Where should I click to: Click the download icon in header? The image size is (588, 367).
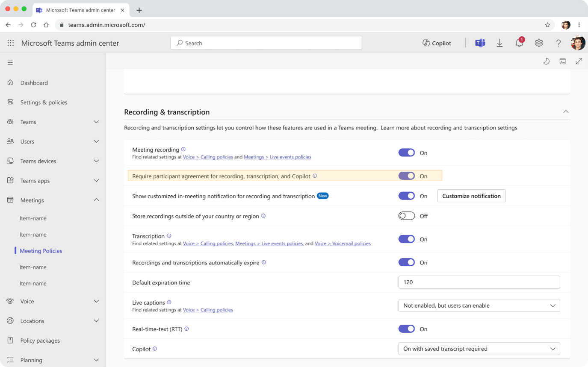[499, 43]
